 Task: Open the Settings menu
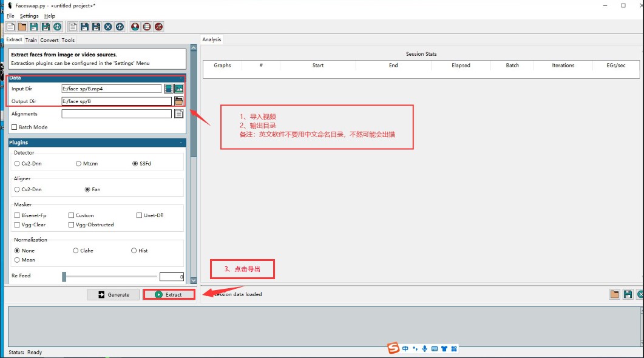(29, 16)
